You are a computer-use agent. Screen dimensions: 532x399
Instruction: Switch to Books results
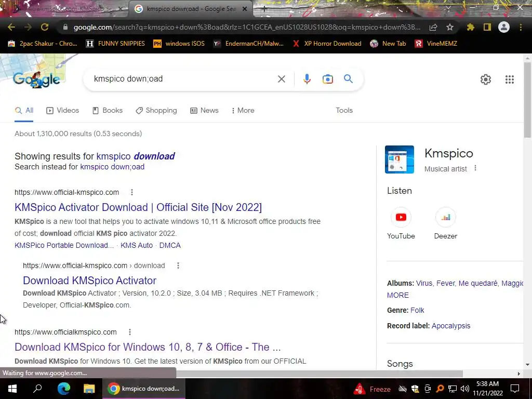(108, 111)
